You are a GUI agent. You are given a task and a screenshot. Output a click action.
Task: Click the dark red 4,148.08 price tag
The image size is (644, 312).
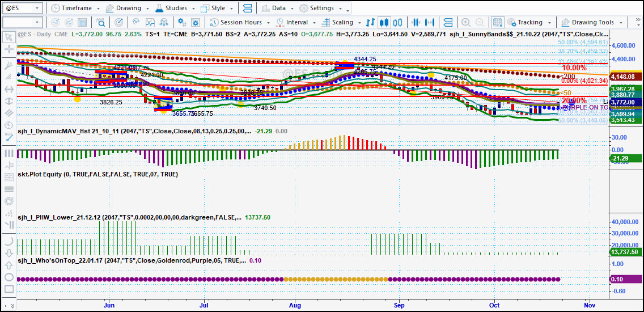coord(624,77)
